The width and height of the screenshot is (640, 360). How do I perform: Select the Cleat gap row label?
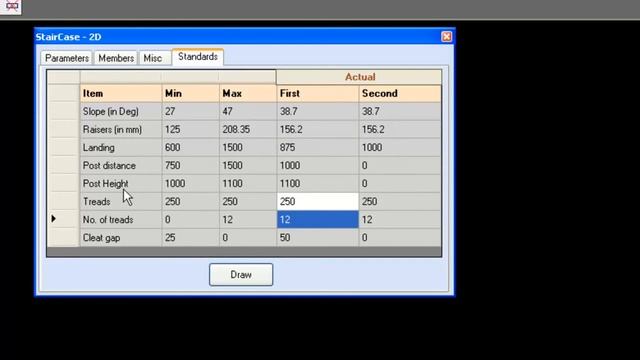(121, 238)
